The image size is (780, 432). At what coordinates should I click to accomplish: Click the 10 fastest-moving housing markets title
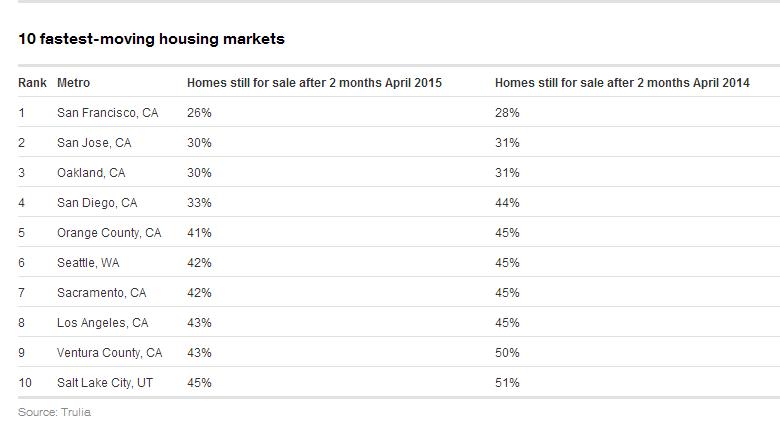point(151,39)
